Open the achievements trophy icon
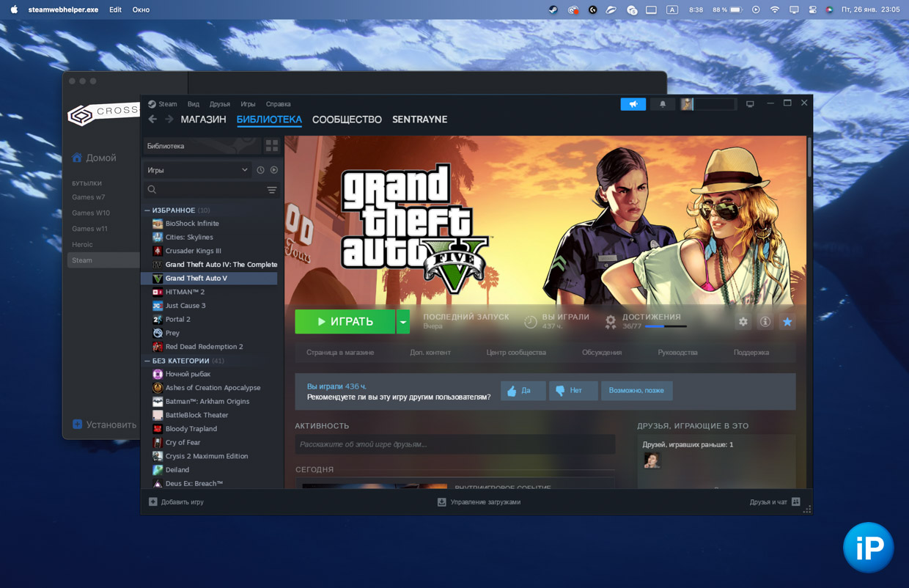Image resolution: width=909 pixels, height=588 pixels. point(610,322)
